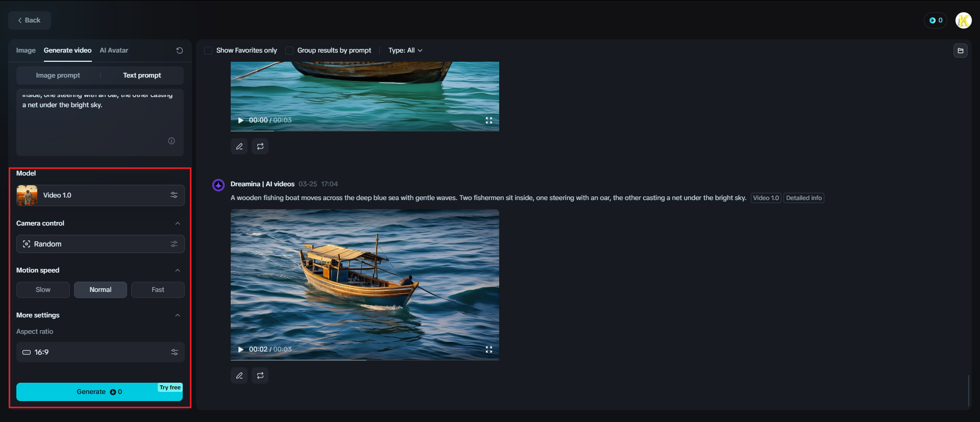This screenshot has height=422, width=980.
Task: Click the fishing boat video progress bar
Action: (x=365, y=359)
